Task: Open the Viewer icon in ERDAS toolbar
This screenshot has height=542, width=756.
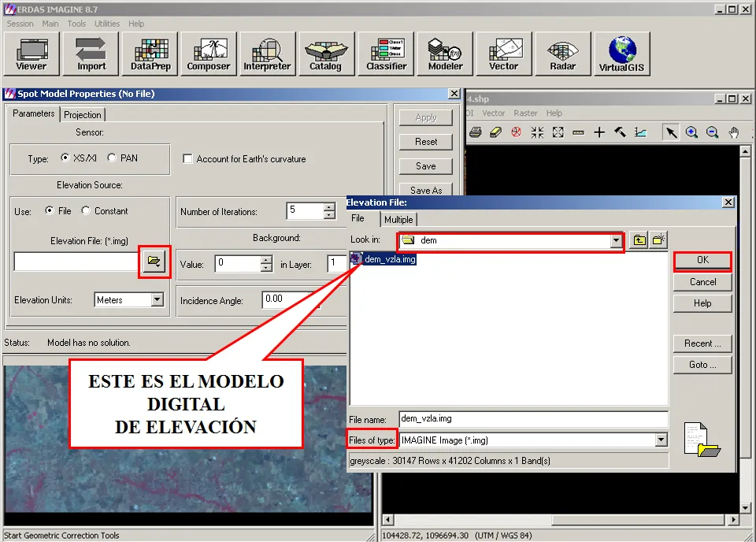Action: [31, 54]
